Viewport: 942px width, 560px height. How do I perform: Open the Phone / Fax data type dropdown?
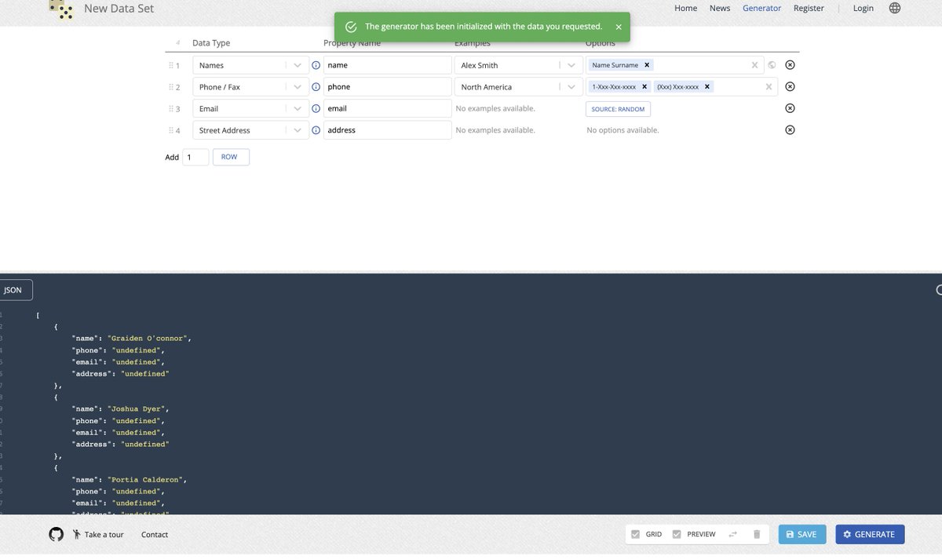(250, 87)
